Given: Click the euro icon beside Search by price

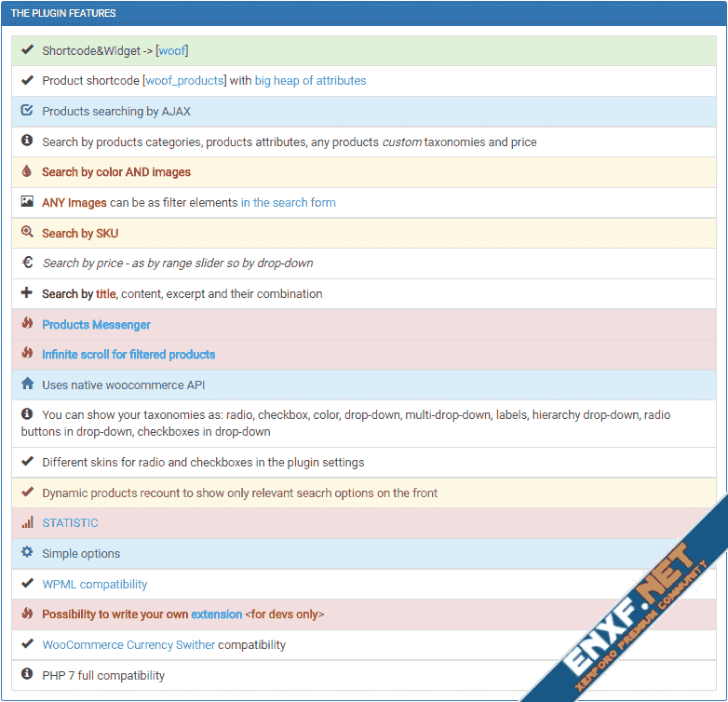Looking at the screenshot, I should point(27,263).
